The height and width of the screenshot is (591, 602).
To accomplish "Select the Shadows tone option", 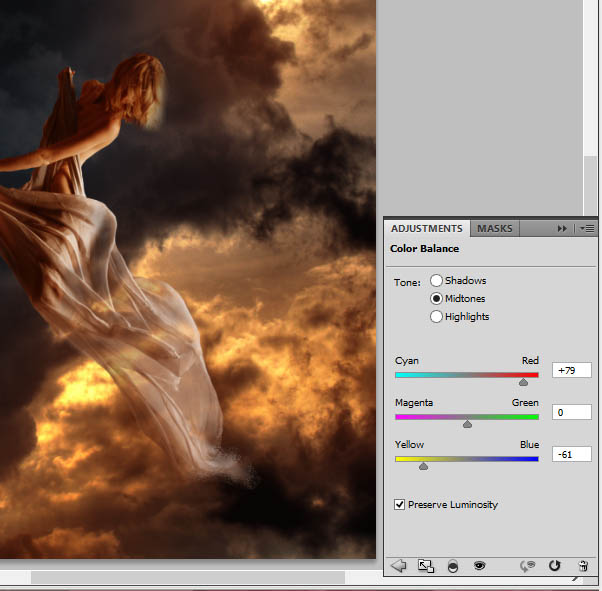I will pos(436,281).
